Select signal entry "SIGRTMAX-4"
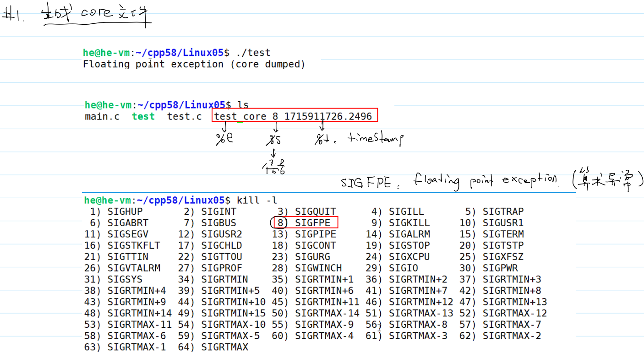This screenshot has height=358, width=644. click(x=324, y=336)
